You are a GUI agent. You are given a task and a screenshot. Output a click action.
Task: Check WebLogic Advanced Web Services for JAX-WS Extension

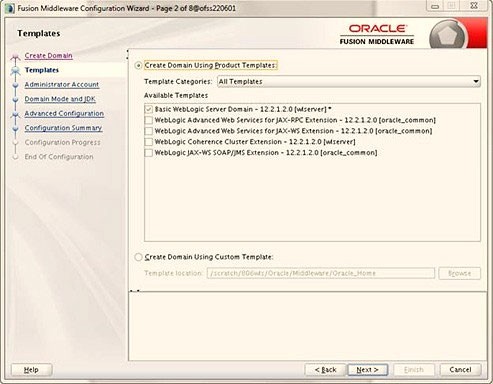[x=149, y=131]
